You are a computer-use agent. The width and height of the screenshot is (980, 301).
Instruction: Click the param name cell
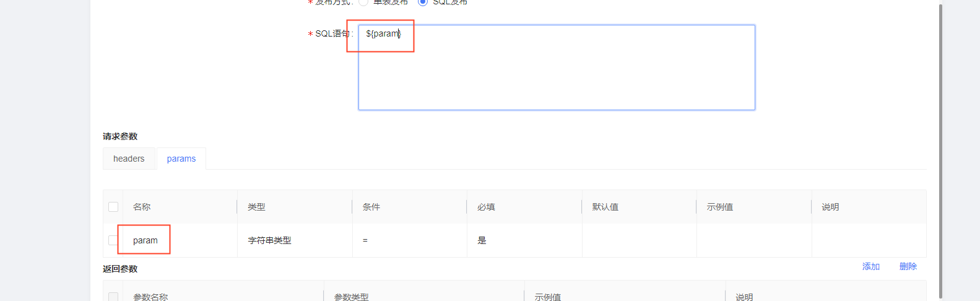(x=145, y=240)
